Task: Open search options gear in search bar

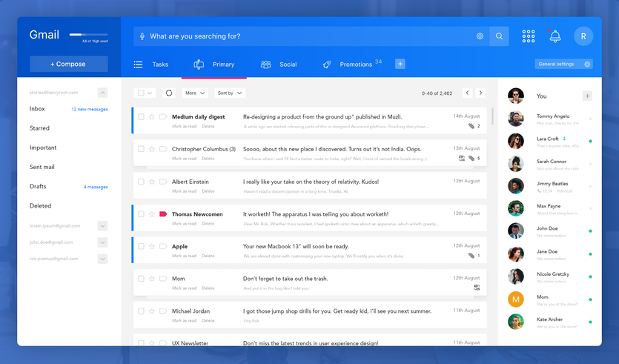Action: [480, 36]
